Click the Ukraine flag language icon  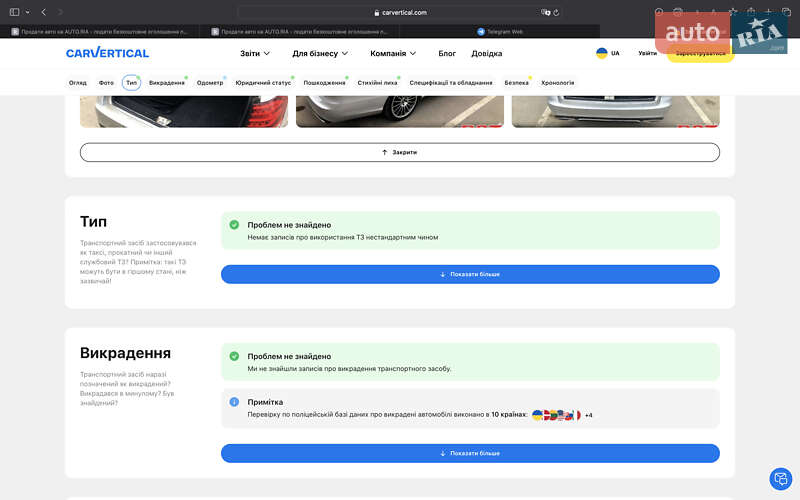pos(602,53)
